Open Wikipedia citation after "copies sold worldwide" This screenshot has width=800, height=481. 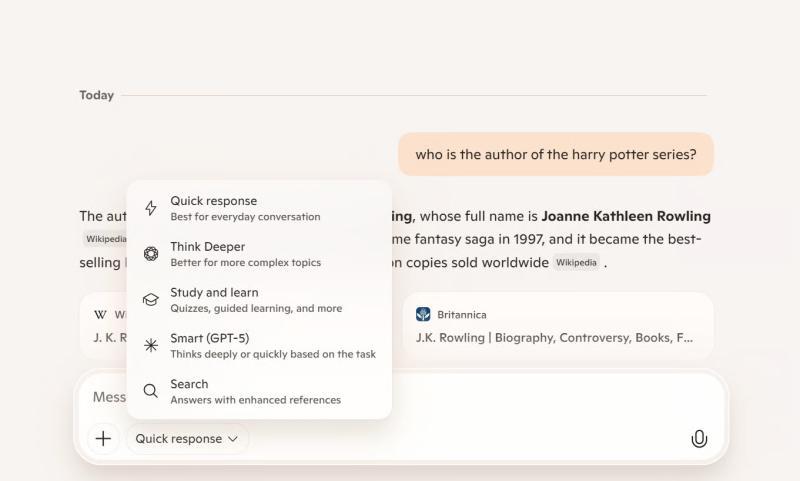point(577,263)
